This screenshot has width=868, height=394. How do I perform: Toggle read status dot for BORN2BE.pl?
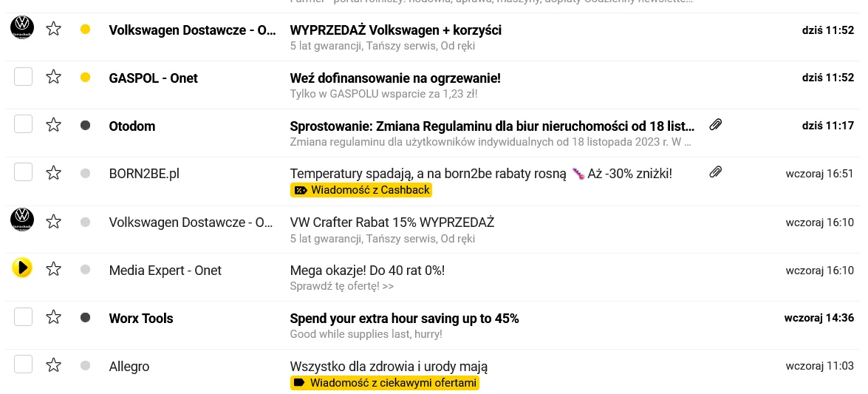pos(85,174)
